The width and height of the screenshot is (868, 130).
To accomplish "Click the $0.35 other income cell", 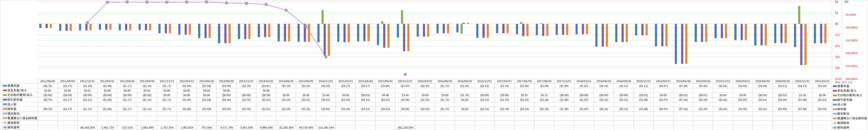I will [x=524, y=95].
